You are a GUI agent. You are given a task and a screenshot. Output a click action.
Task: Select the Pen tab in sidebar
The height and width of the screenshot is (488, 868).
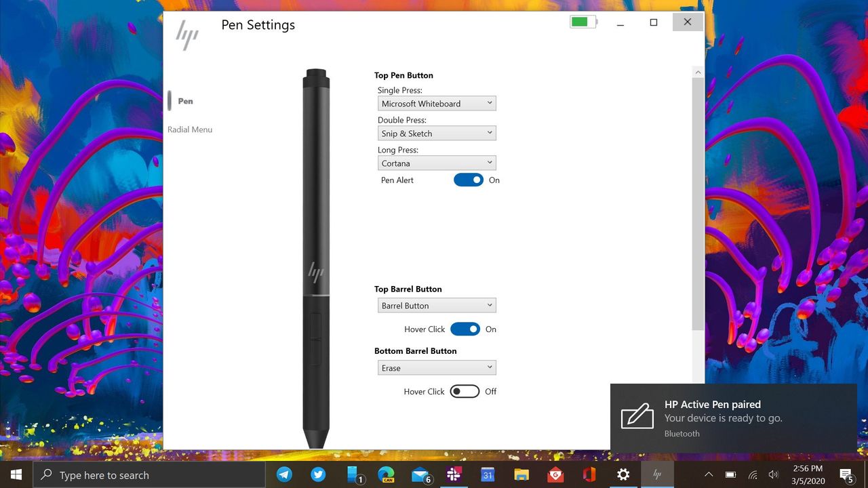(185, 101)
